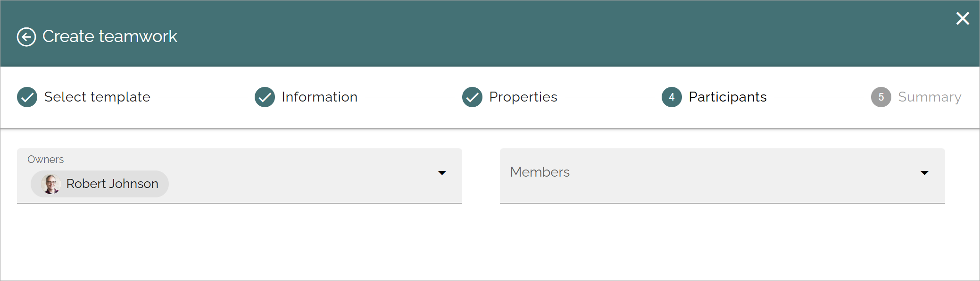This screenshot has width=980, height=281.
Task: Click Robert Johnson's avatar picture
Action: point(50,184)
